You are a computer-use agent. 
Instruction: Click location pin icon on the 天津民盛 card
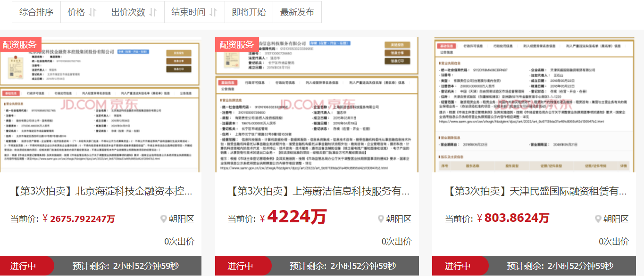(598, 219)
